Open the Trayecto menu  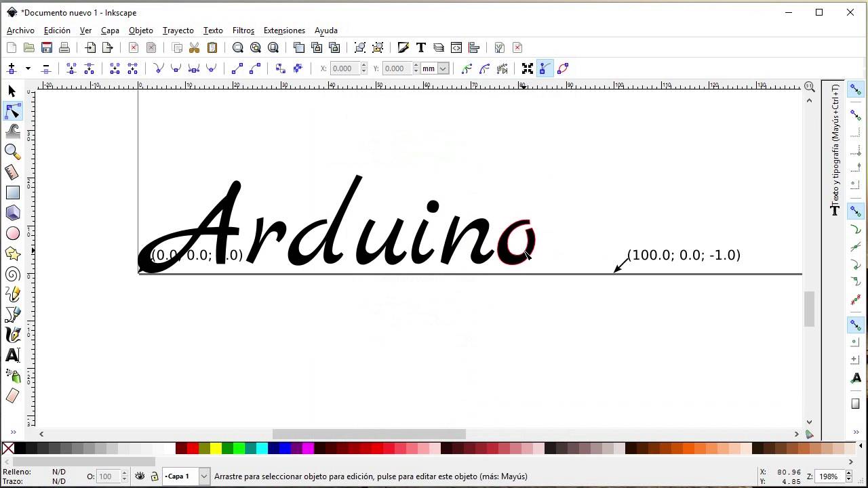(178, 30)
